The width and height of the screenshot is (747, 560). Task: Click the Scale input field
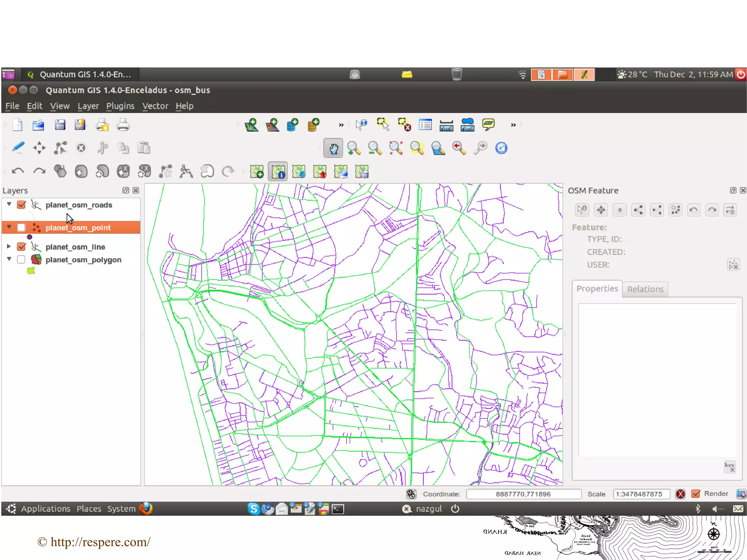coord(641,494)
